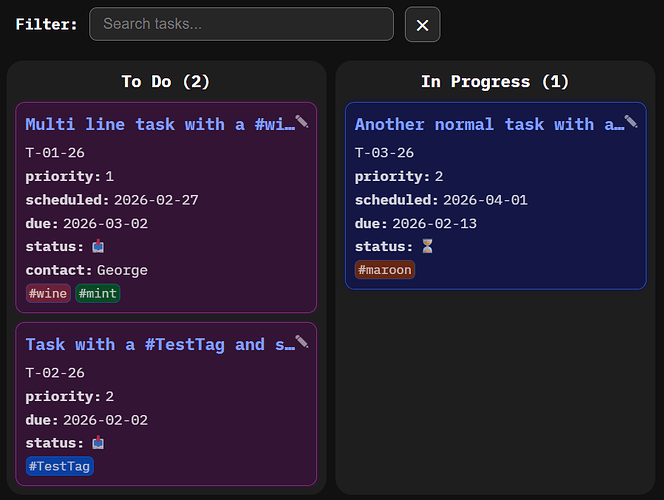This screenshot has height=500, width=664.
Task: Clear the filter with the X button
Action: coord(422,25)
